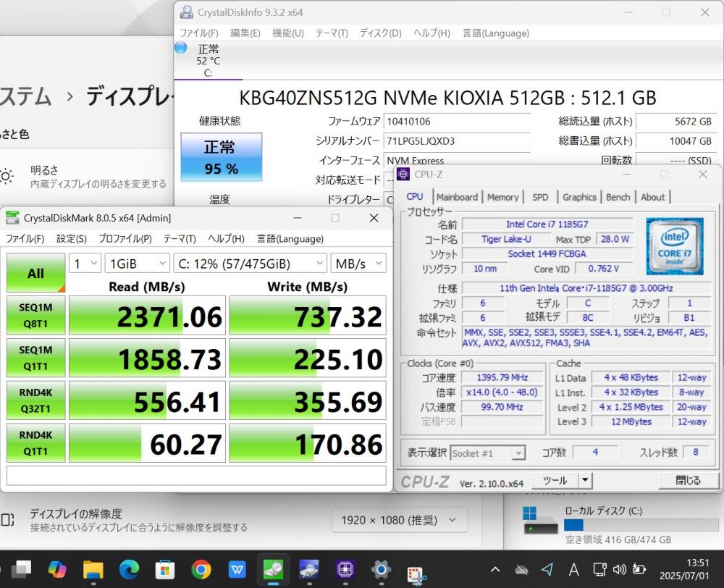The image size is (724, 588).
Task: Click the battery tray icon
Action: pos(639,569)
